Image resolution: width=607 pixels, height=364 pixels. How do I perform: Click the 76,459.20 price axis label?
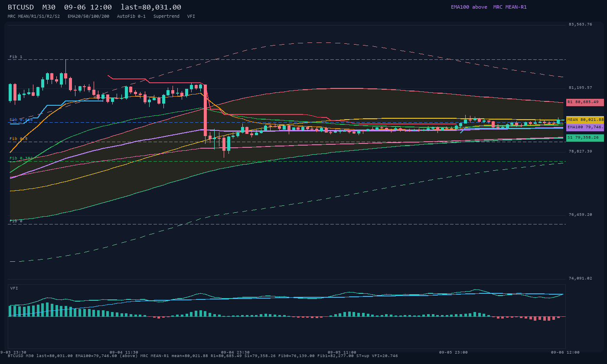(x=580, y=214)
